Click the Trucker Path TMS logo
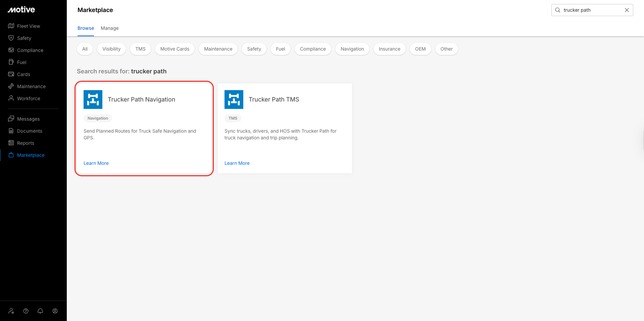This screenshot has width=644, height=321. coord(234,100)
